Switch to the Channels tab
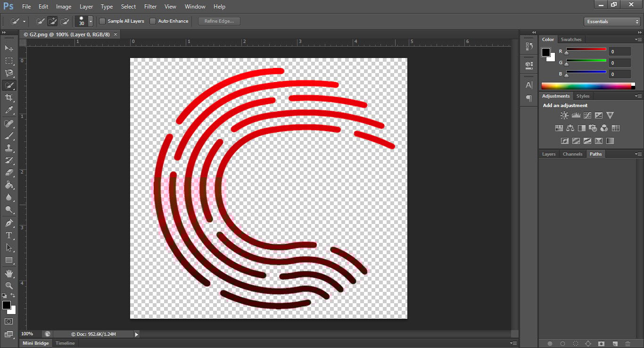The width and height of the screenshot is (644, 348). click(572, 154)
